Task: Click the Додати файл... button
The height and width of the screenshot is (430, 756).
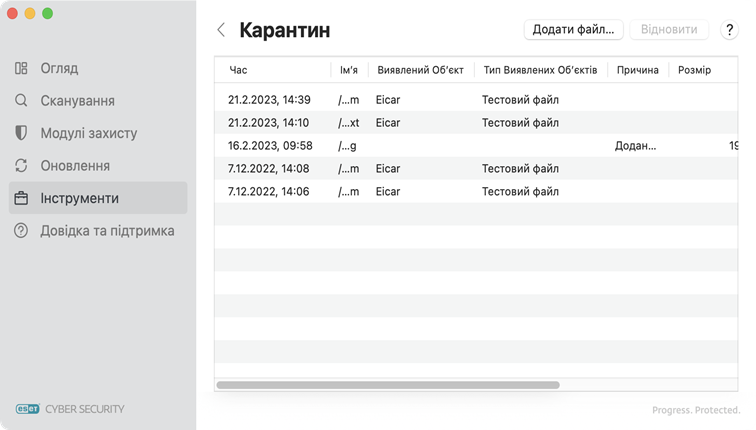Action: pos(573,30)
